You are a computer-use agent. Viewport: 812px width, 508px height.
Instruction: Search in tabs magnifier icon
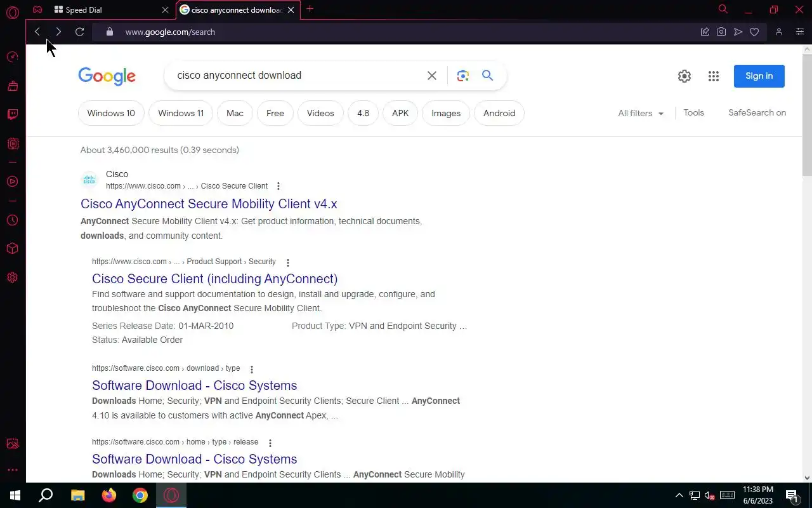pos(723,9)
